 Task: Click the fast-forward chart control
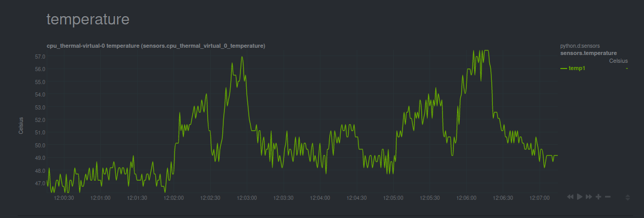[589, 197]
